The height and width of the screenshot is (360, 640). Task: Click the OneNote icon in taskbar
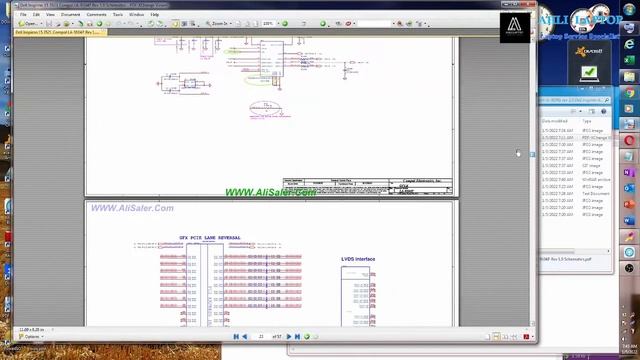point(629,173)
